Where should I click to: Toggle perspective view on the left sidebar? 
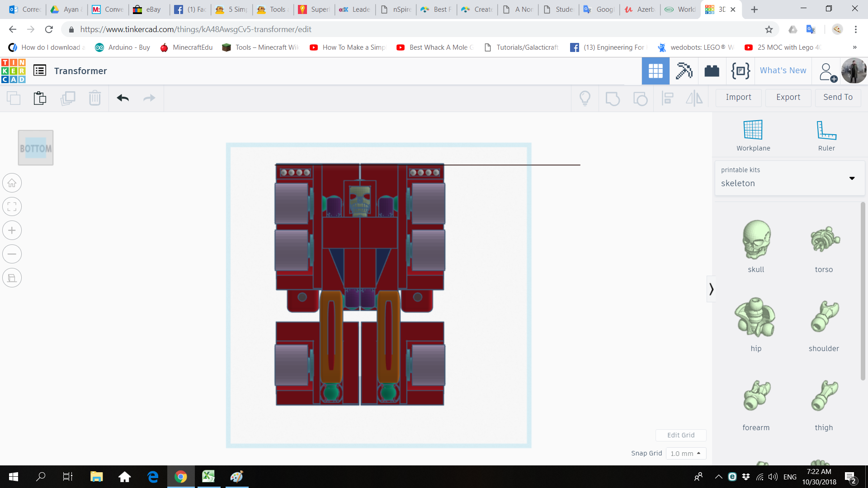12,277
